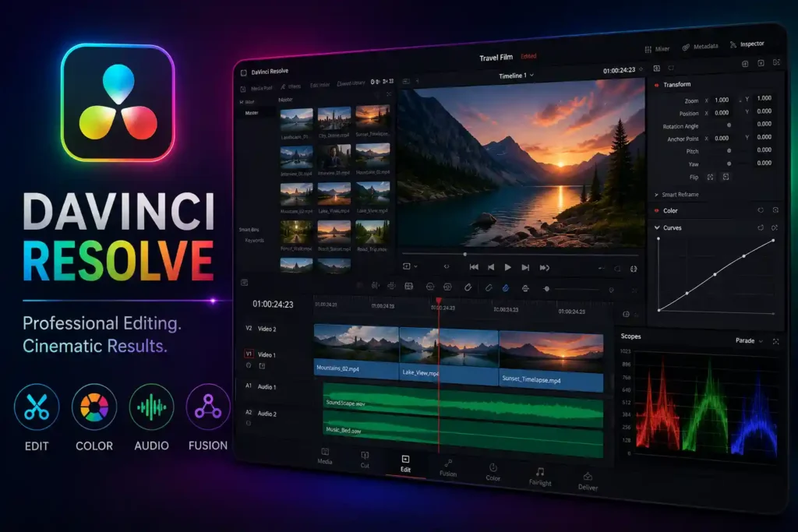Image resolution: width=798 pixels, height=532 pixels.
Task: Toggle lock on Video 1 track
Action: (249, 365)
